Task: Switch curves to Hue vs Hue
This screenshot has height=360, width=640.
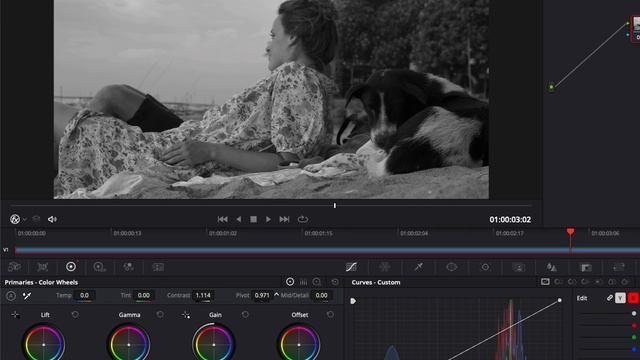Action: click(x=558, y=282)
